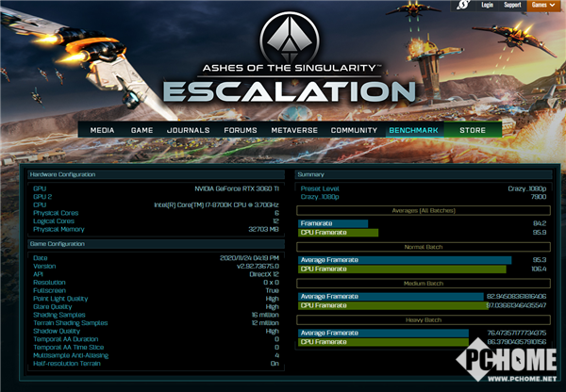566x392 pixels.
Task: Click the Login link
Action: coord(487,6)
